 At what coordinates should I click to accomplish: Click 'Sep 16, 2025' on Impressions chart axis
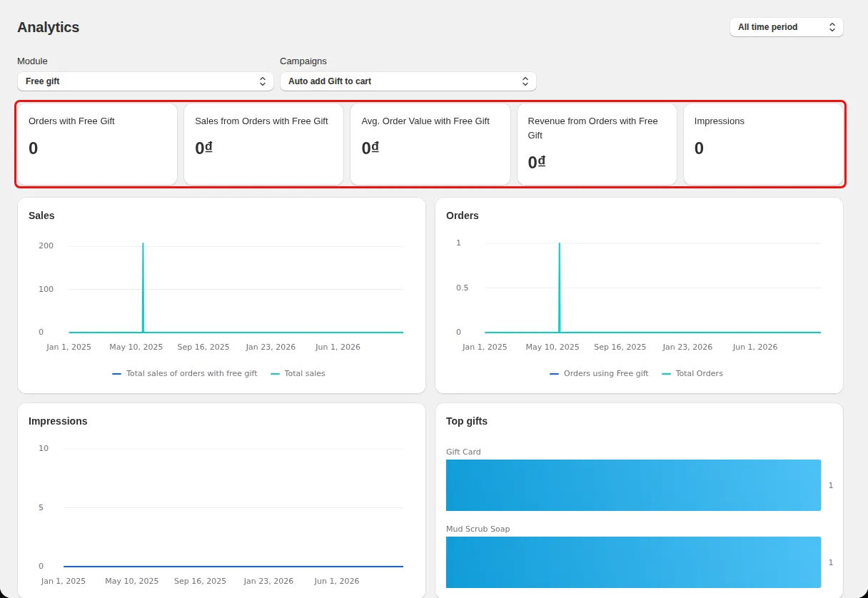coord(201,581)
